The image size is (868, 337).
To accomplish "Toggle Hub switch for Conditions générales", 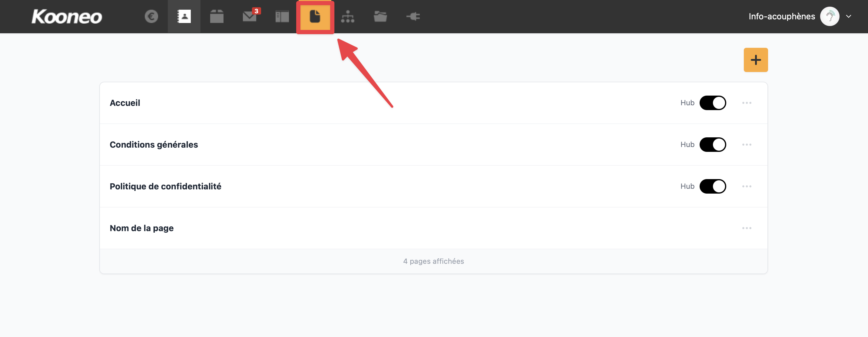I will [713, 144].
